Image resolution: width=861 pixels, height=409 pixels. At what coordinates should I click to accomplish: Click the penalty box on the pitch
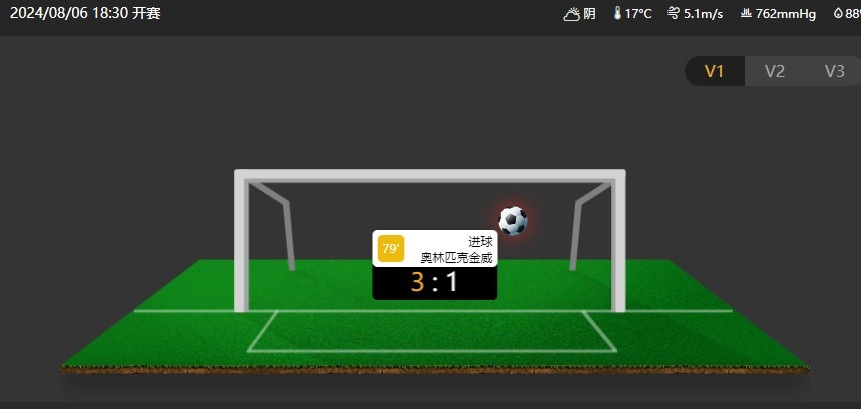tap(432, 331)
